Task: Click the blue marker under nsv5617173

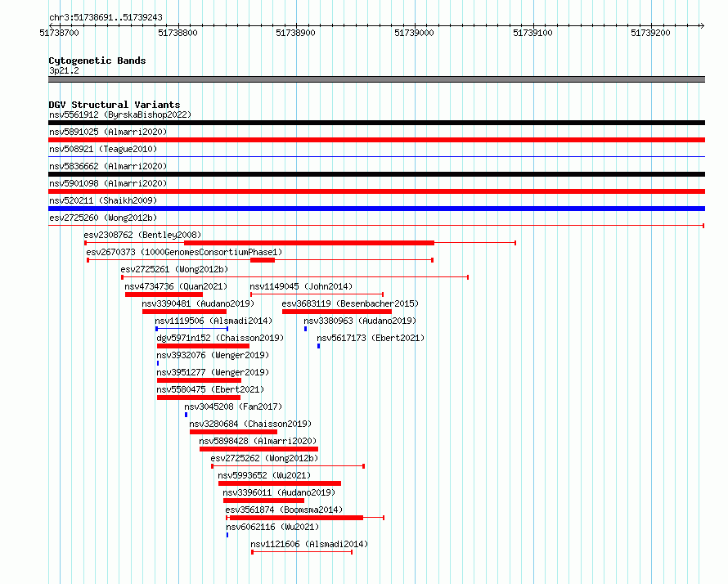Action: 318,346
